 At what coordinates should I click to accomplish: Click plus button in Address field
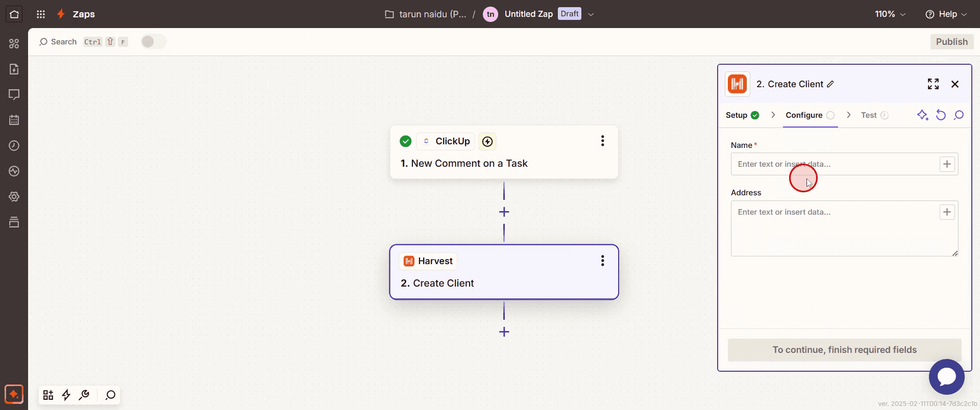coord(947,212)
